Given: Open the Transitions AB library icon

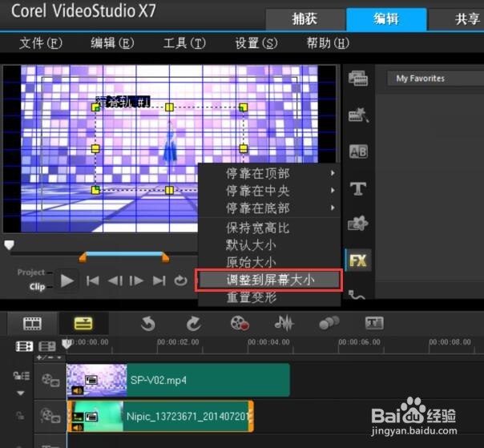Looking at the screenshot, I should pos(358,151).
